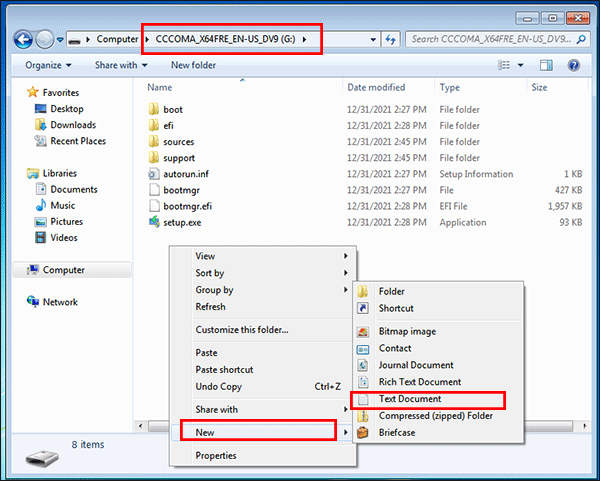600x481 pixels.
Task: Click the Music library note icon
Action: pyautogui.click(x=41, y=205)
